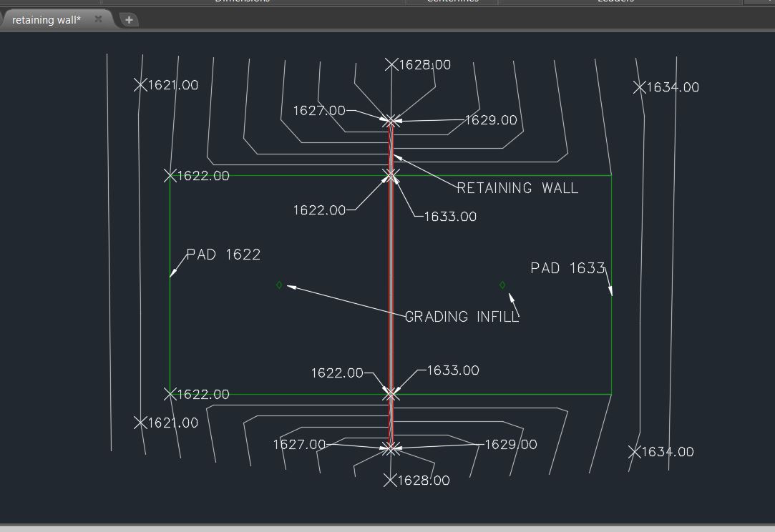Click the elevation X marker labeled 1621.00 top left

tap(141, 84)
